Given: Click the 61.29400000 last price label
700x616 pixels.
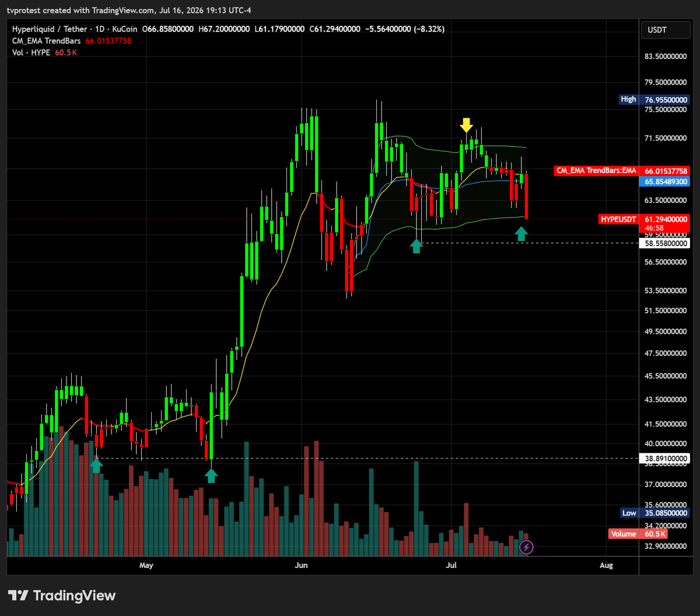Looking at the screenshot, I should tap(665, 219).
